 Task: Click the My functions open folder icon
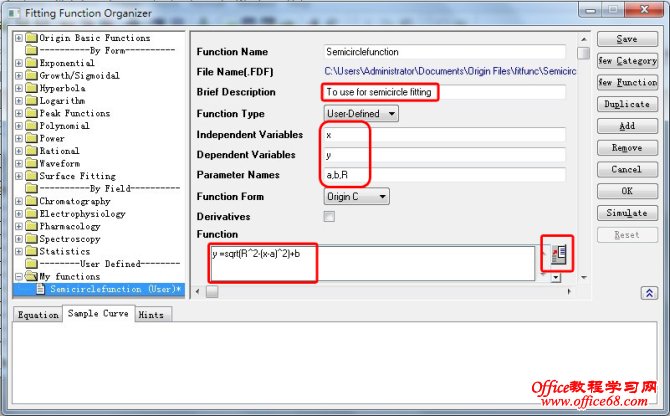31,276
